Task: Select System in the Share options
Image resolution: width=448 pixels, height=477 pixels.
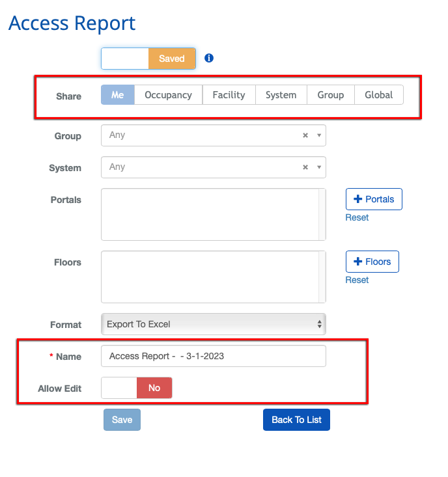Action: [x=281, y=94]
